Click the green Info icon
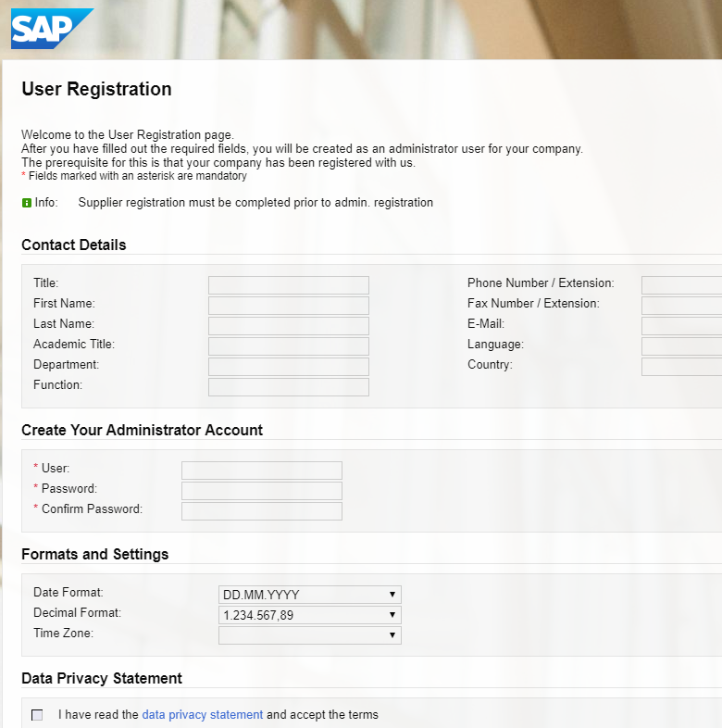Image resolution: width=722 pixels, height=728 pixels. [x=27, y=203]
